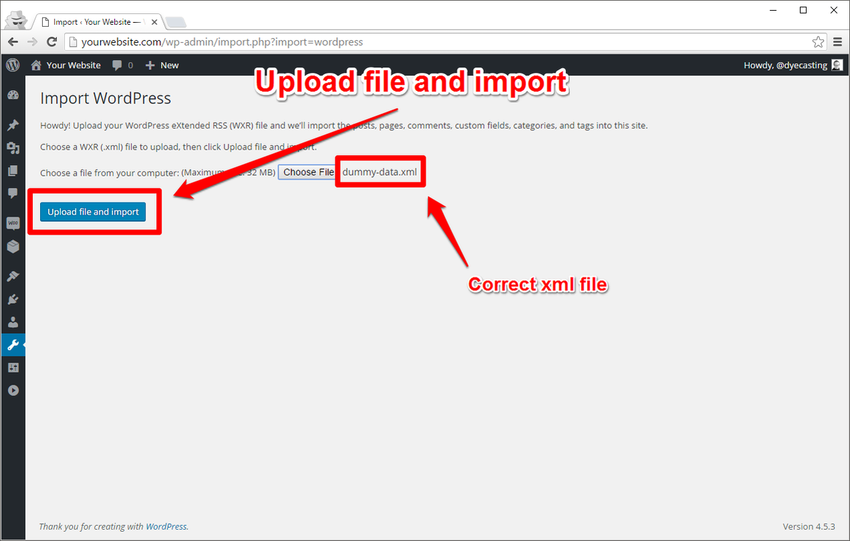Open Products box icon in sidebar
Image resolution: width=850 pixels, height=541 pixels.
[13, 247]
